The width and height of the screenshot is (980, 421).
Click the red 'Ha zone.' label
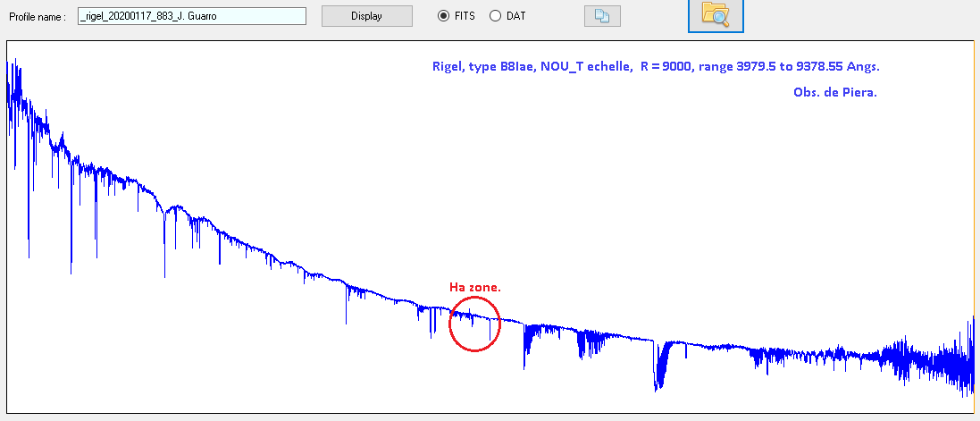(x=475, y=287)
